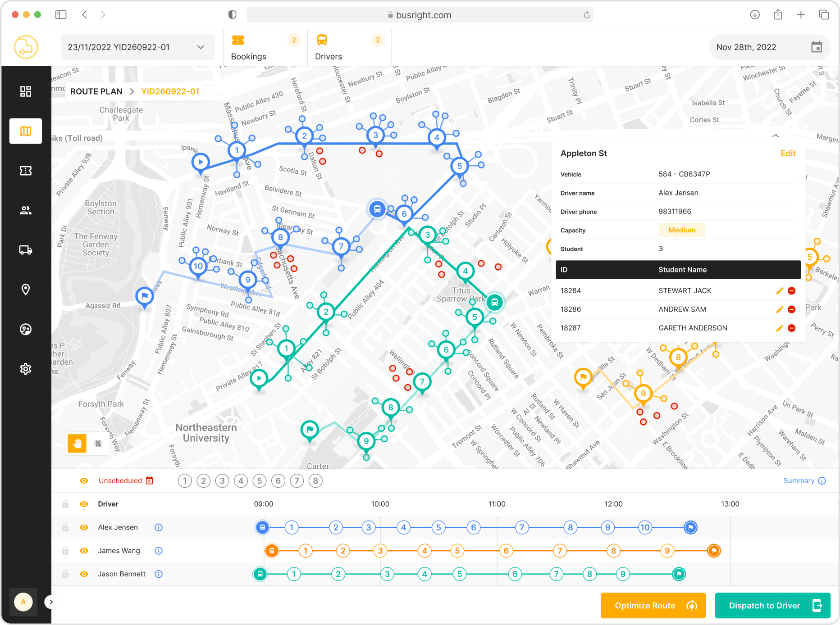Open the tickets section from the sidebar
The width and height of the screenshot is (840, 625).
tap(26, 171)
